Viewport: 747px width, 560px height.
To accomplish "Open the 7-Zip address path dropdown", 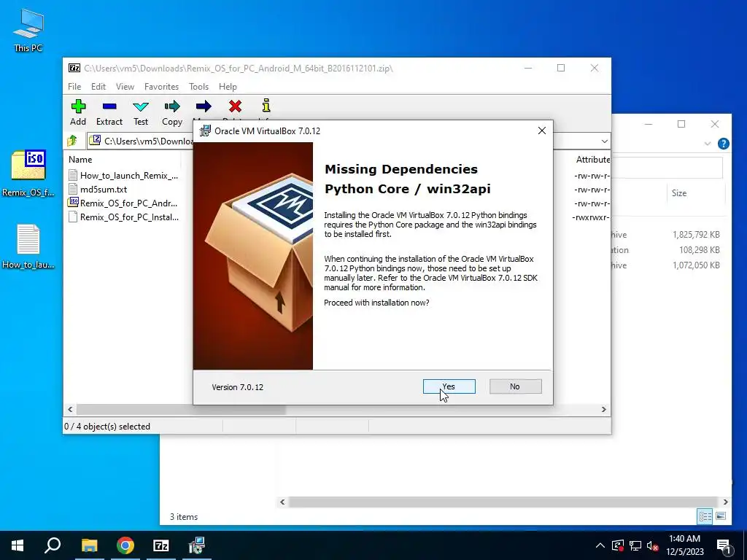I will point(604,141).
